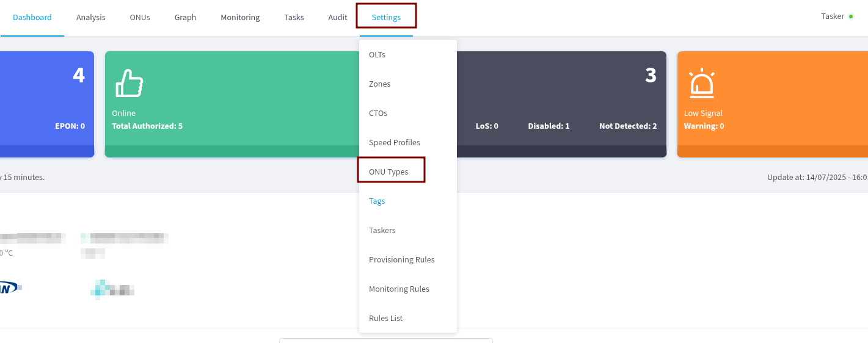Click the thumbs-up Online icon
Screen dimensions: 868x343
click(129, 83)
